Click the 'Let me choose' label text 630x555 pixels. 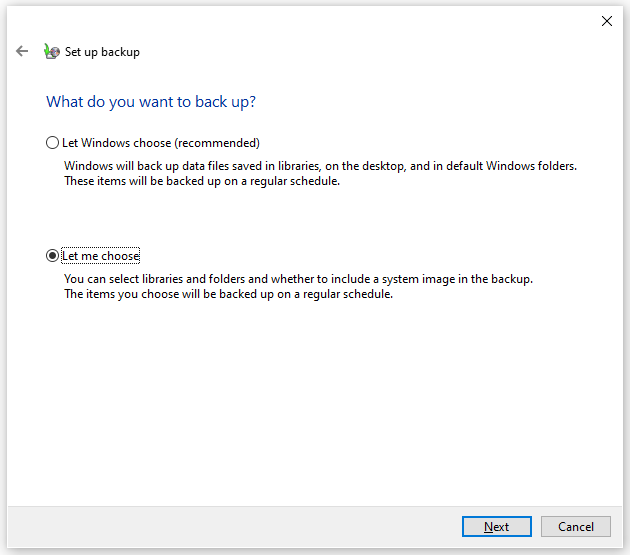click(x=100, y=256)
